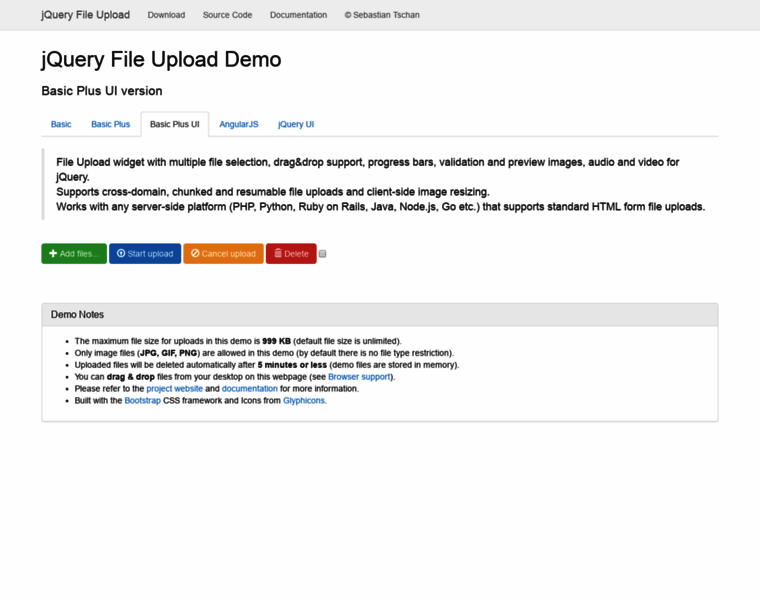The height and width of the screenshot is (600, 760).
Task: Click the green Add files button
Action: [74, 254]
